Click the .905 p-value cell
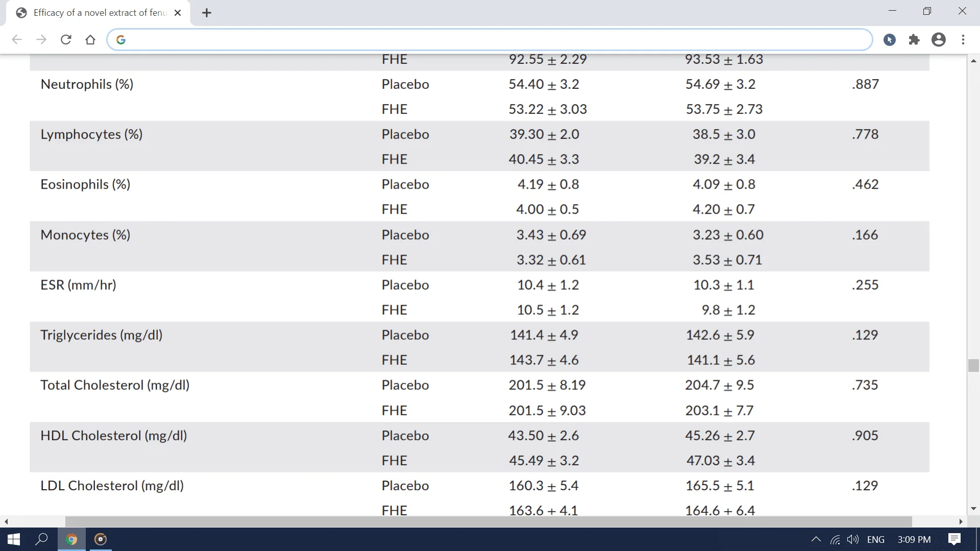 pos(865,435)
